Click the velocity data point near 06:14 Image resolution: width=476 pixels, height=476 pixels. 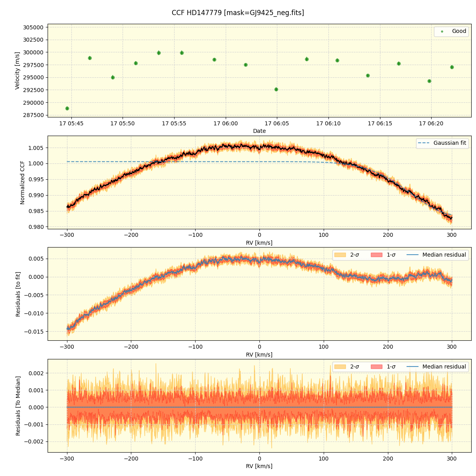pos(368,75)
